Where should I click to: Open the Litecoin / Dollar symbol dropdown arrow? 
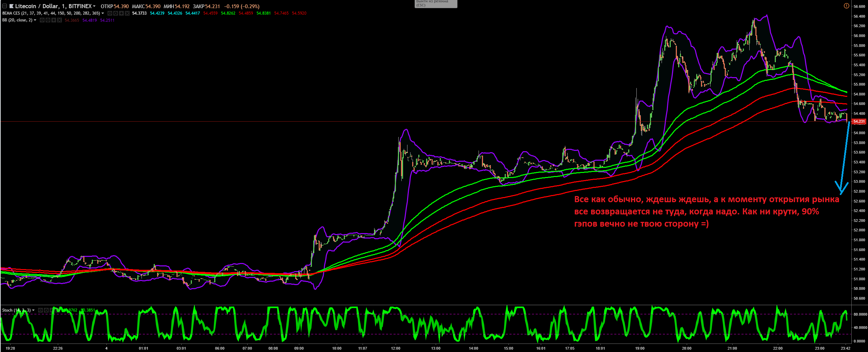(x=94, y=6)
